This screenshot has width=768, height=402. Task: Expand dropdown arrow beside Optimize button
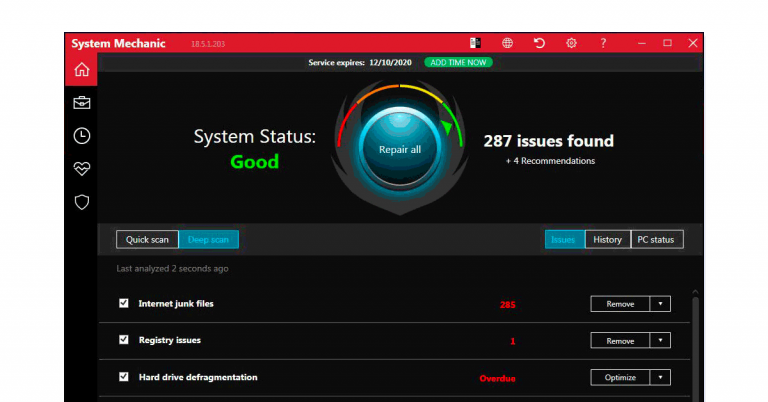[x=660, y=378]
